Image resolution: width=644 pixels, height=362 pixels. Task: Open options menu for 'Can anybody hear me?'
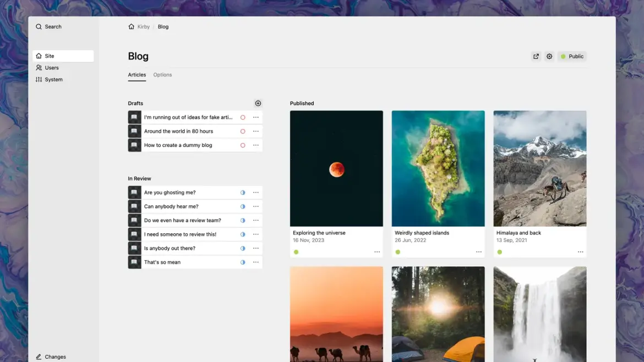(256, 206)
